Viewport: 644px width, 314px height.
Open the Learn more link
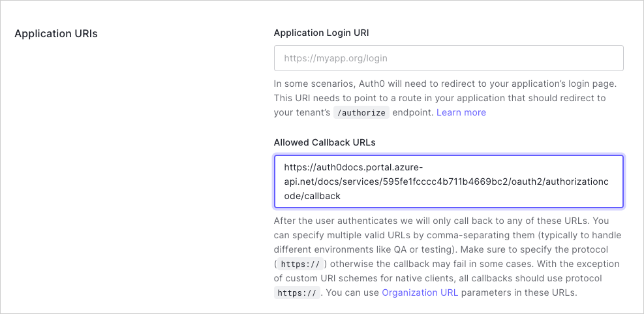pyautogui.click(x=461, y=112)
